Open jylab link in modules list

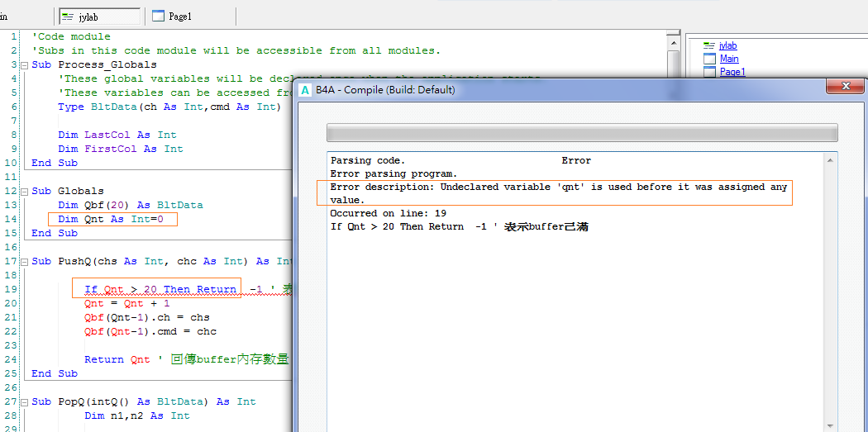(x=728, y=46)
